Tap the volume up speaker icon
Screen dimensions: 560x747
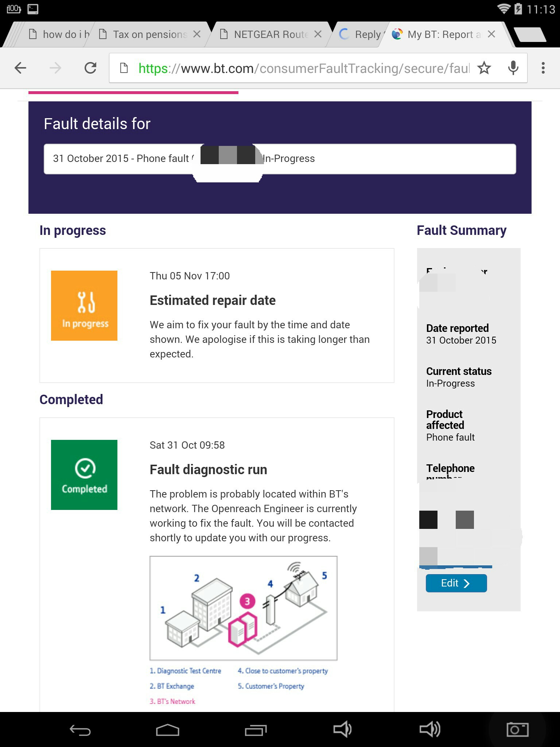pos(430,730)
